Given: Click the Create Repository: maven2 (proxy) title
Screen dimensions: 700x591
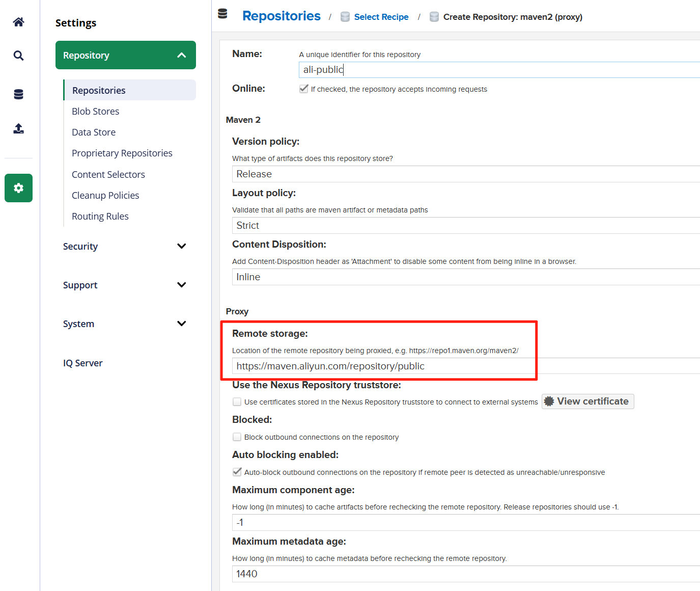Looking at the screenshot, I should pyautogui.click(x=513, y=17).
